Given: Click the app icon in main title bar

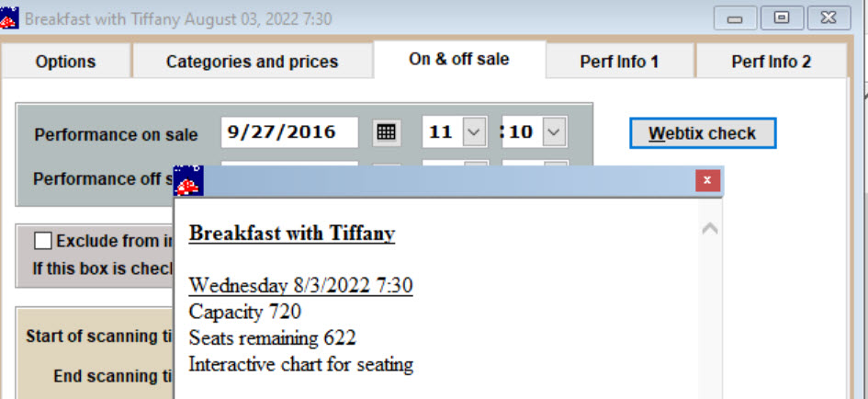Looking at the screenshot, I should tap(9, 18).
